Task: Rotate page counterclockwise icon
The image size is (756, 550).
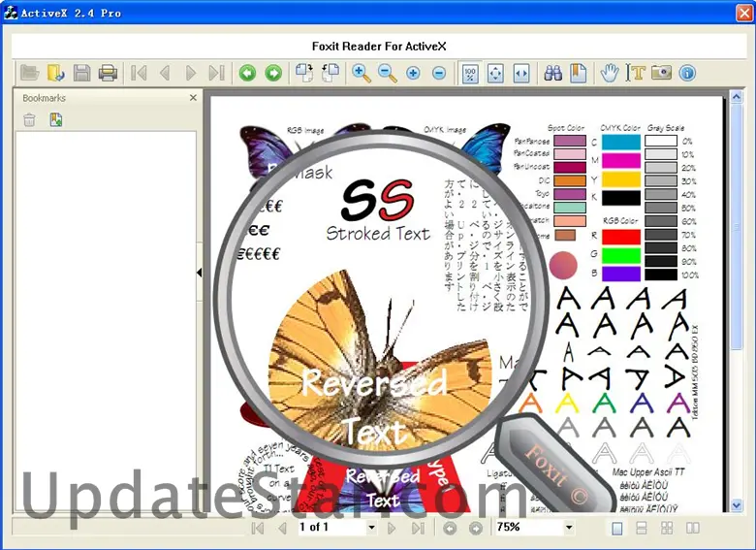Action: click(x=331, y=73)
